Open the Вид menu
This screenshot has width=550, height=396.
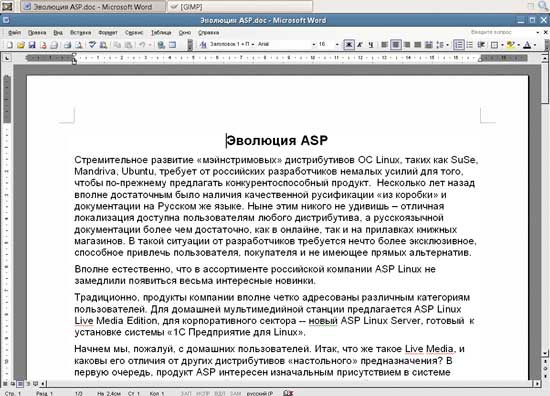(x=58, y=33)
